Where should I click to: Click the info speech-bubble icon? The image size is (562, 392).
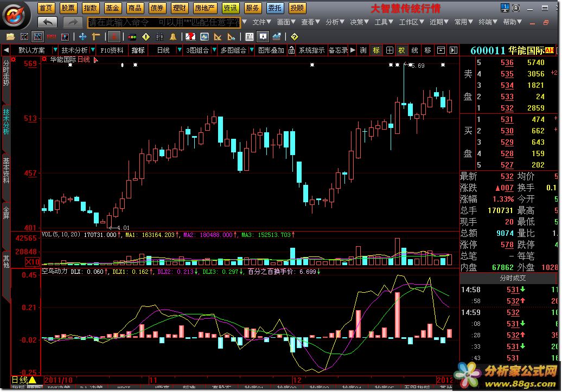pos(263,36)
